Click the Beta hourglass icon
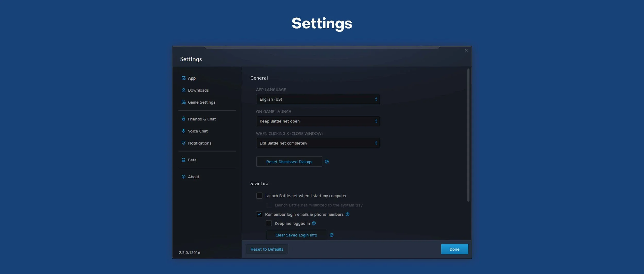Screen dimensions: 644x274 coord(183,160)
